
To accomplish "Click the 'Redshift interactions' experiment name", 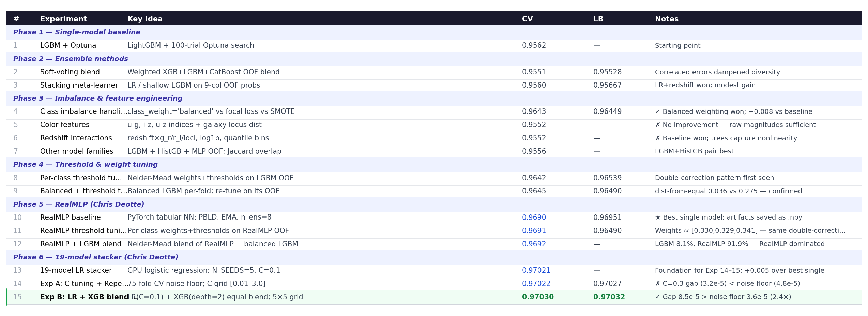I will [x=76, y=138].
